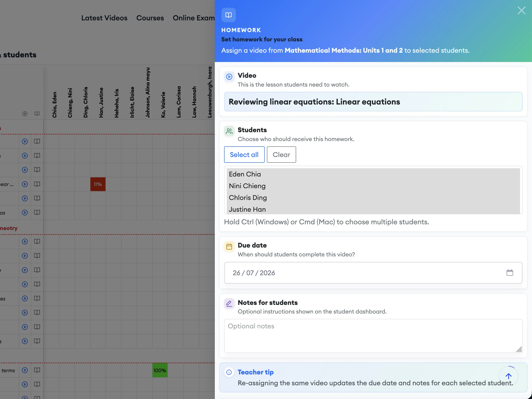Image resolution: width=532 pixels, height=399 pixels.
Task: Open the date picker calendar icon in date field
Action: [x=510, y=273]
